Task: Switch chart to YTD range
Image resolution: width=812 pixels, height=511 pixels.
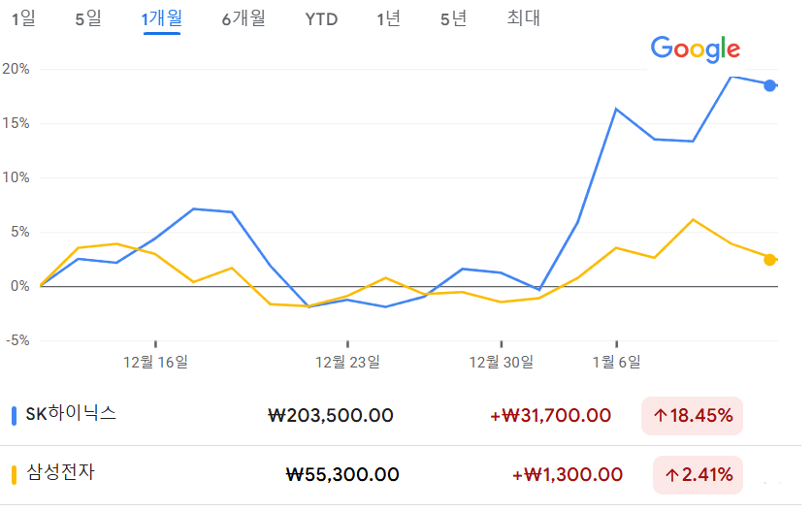Action: (321, 19)
